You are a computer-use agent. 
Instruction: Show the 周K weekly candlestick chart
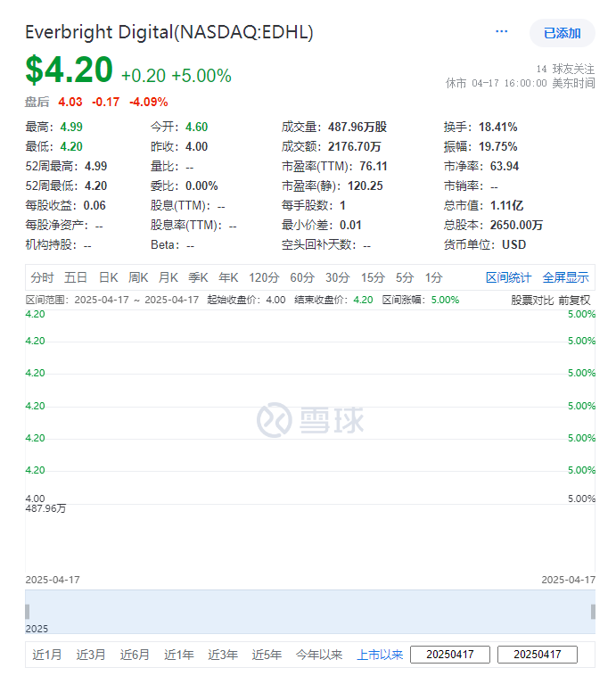[x=138, y=277]
